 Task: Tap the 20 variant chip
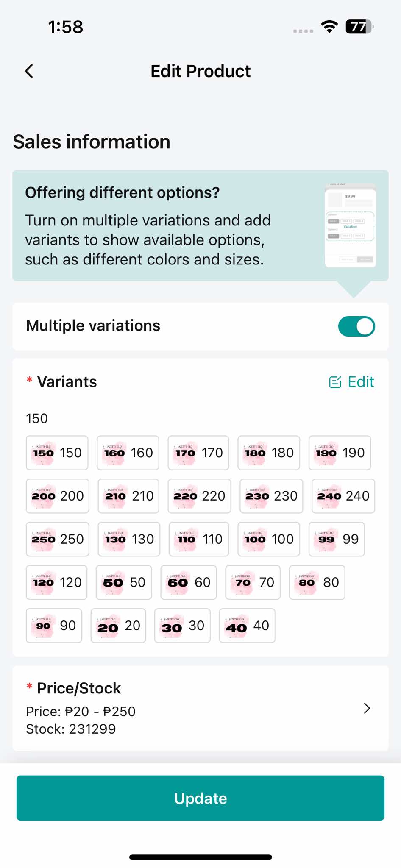(x=118, y=626)
